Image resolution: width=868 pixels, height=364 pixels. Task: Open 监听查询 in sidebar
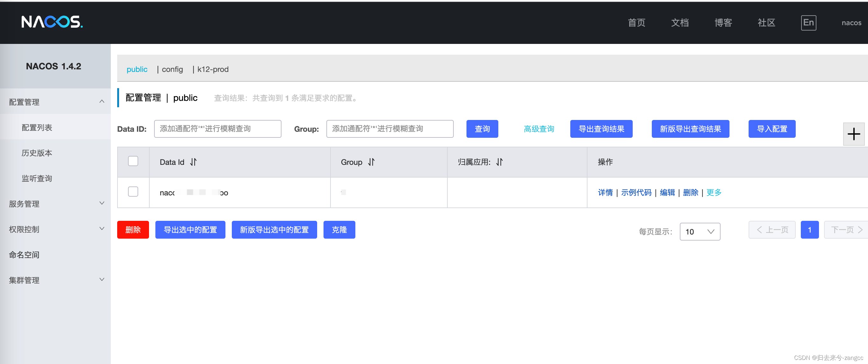pyautogui.click(x=37, y=178)
